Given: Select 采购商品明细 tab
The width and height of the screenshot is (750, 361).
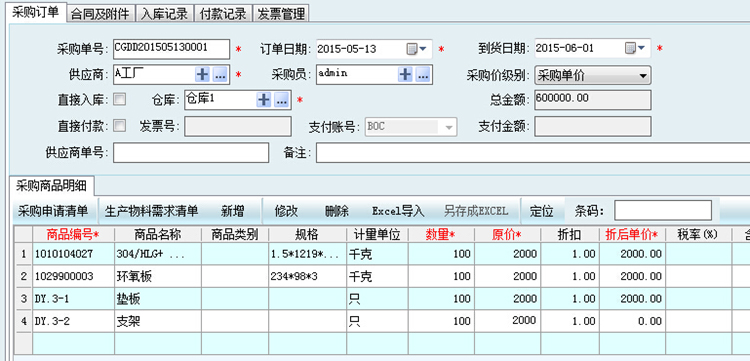Looking at the screenshot, I should 52,186.
